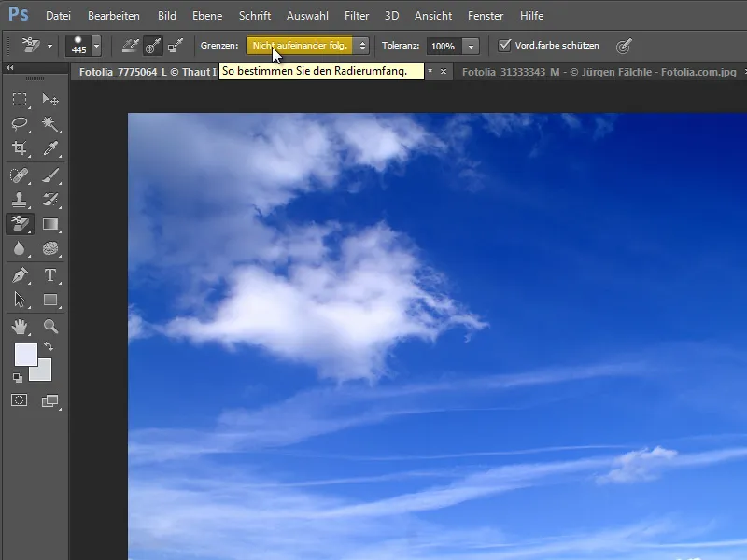Open Toleranz slider dropdown arrow
This screenshot has width=747, height=560.
[471, 46]
